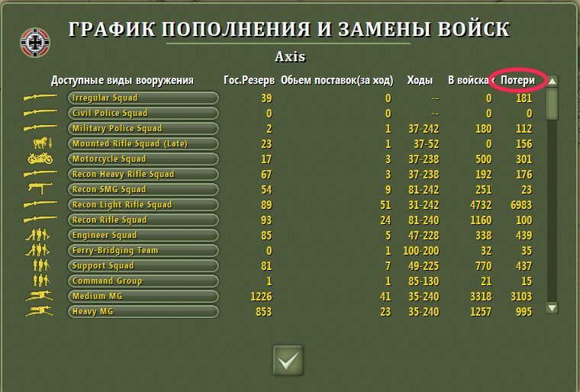Choose the Support Squad button

tap(143, 265)
